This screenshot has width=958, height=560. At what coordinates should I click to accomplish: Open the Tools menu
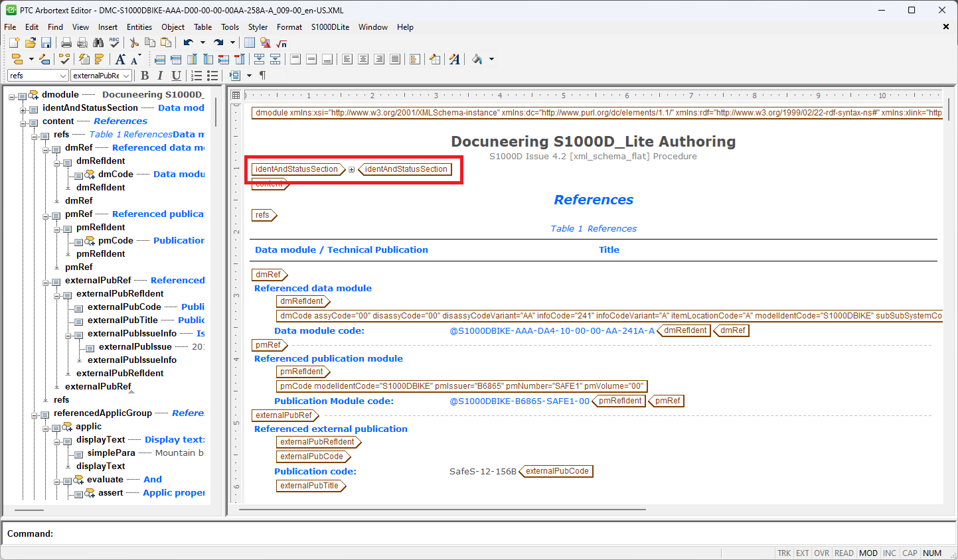tap(230, 27)
